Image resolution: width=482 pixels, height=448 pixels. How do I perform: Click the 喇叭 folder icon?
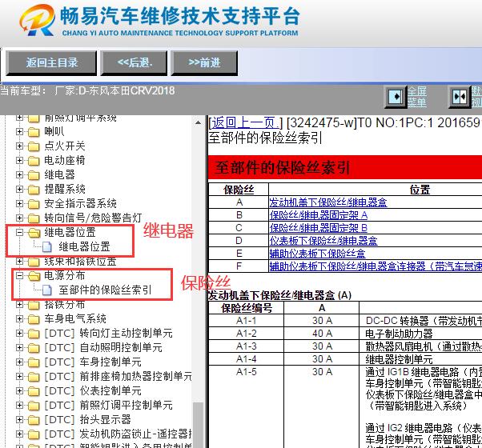pos(34,132)
